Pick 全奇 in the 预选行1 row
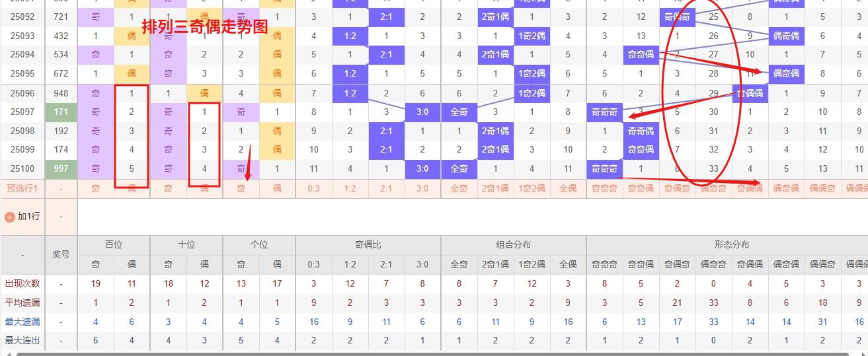868x356 pixels. [x=459, y=188]
